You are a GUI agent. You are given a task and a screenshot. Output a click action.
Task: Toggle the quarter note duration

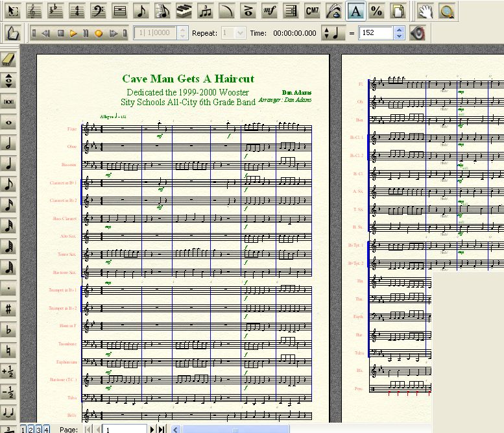coord(8,164)
